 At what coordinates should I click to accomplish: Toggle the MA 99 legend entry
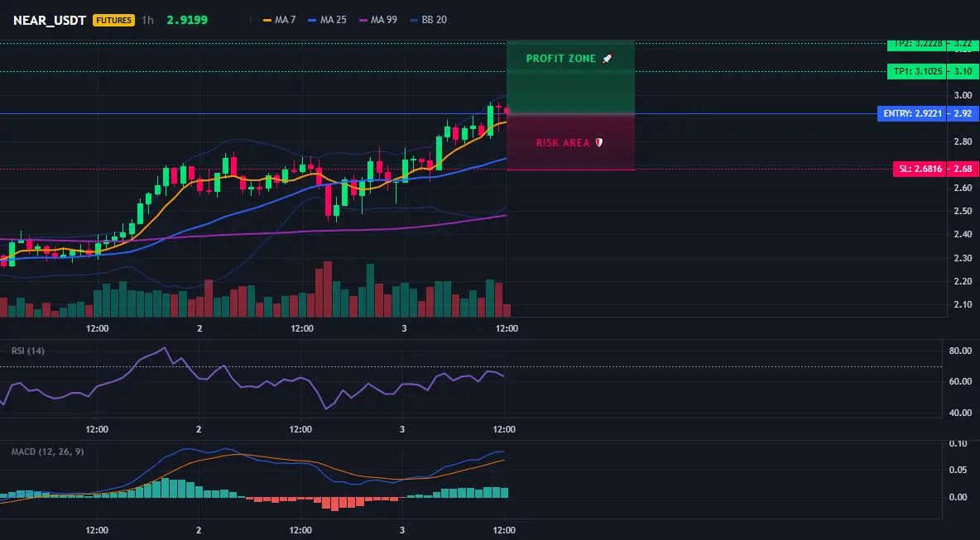pos(378,20)
